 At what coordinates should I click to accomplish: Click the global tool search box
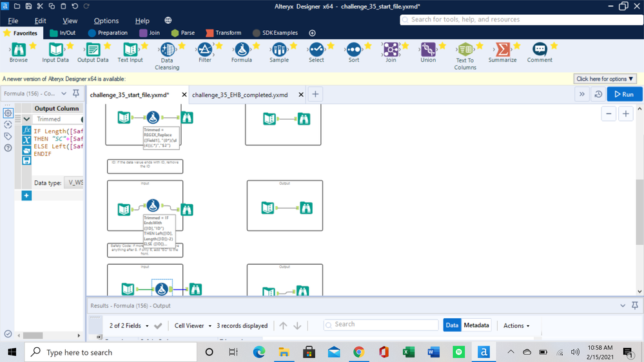tap(522, 20)
